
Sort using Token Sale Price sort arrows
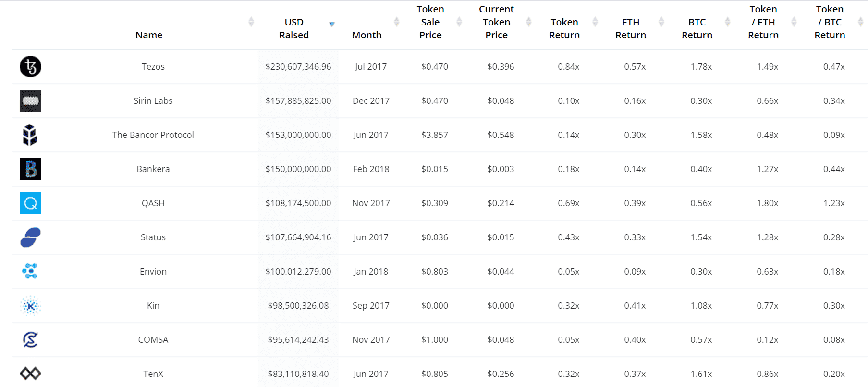point(459,22)
